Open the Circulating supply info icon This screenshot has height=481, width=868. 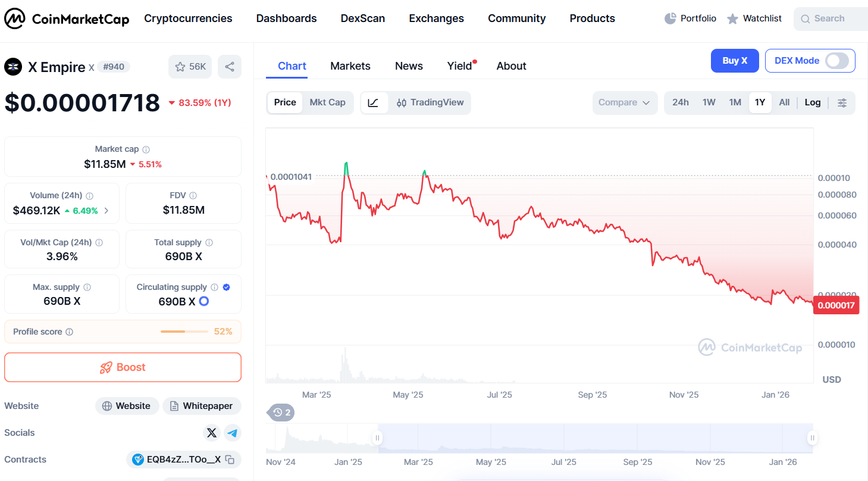[x=215, y=287]
